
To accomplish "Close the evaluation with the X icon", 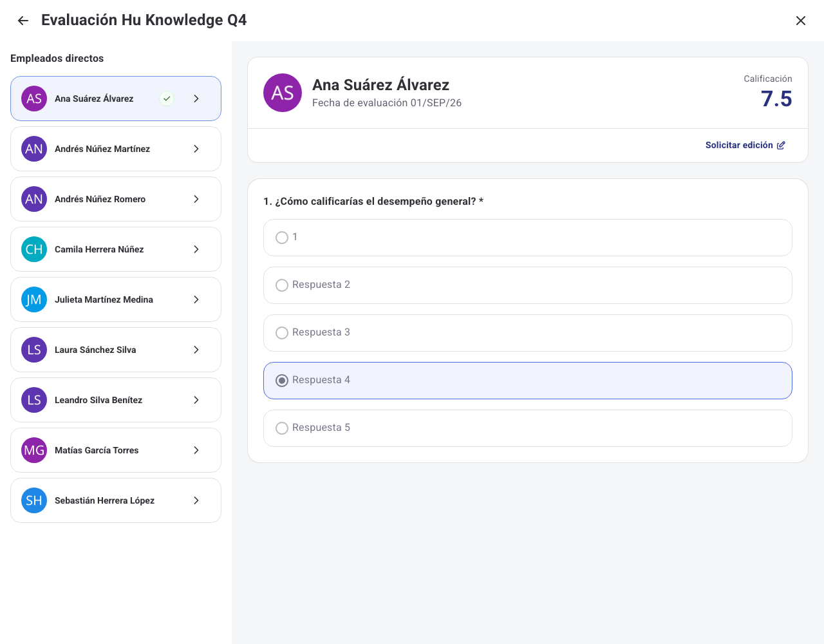I will [x=801, y=21].
